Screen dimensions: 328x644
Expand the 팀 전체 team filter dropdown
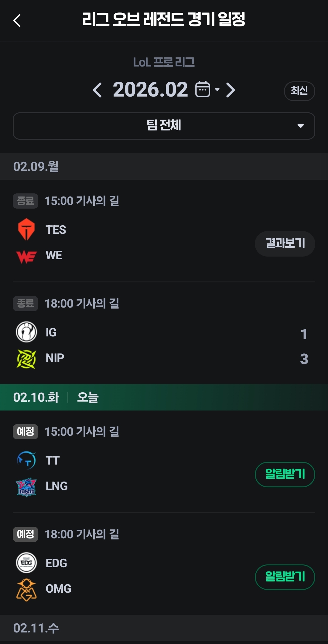point(164,126)
